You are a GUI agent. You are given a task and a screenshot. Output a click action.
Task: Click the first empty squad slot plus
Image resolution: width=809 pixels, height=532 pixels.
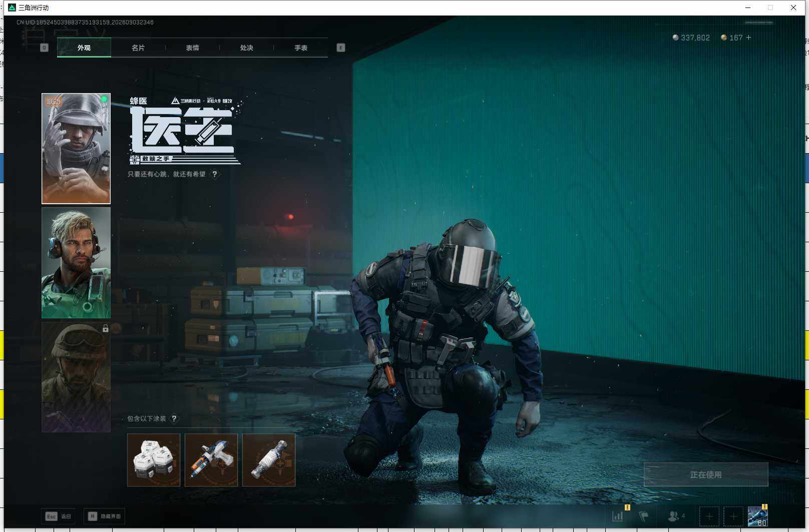coord(709,516)
